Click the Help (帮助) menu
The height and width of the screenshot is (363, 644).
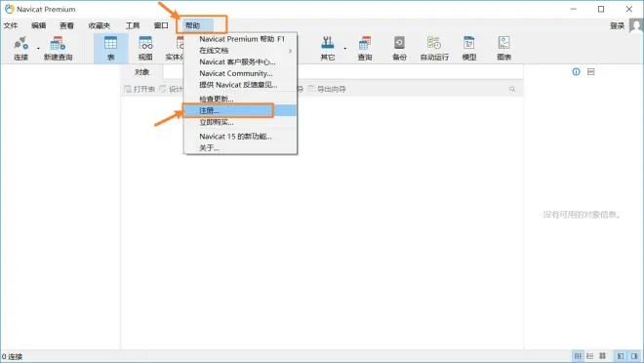192,25
